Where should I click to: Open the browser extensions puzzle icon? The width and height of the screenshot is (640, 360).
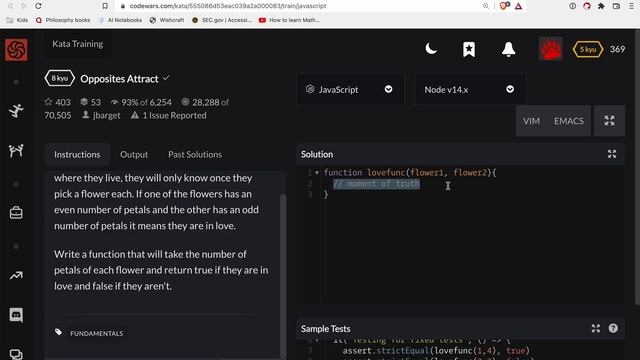(x=601, y=6)
